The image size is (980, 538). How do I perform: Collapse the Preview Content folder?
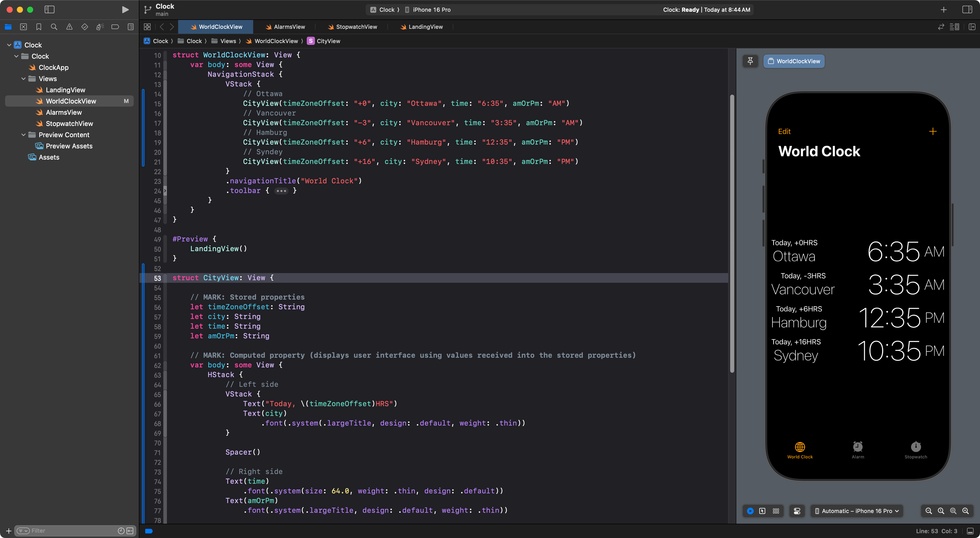coord(23,135)
